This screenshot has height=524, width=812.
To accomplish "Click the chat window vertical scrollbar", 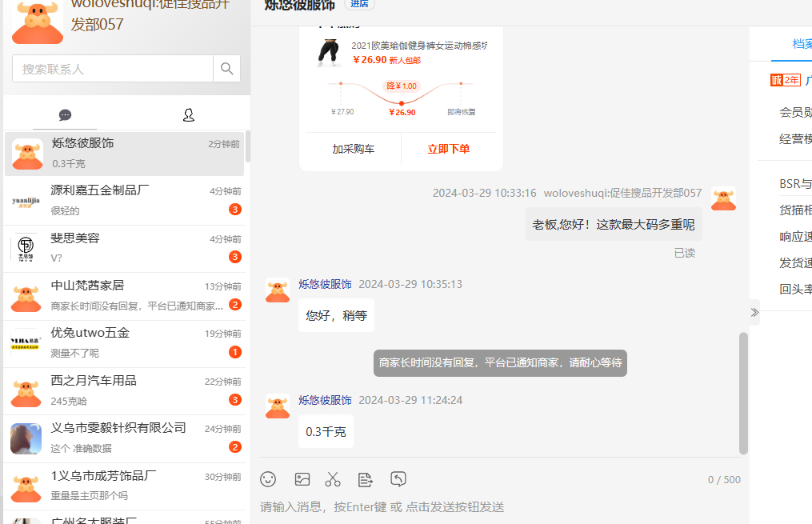I will point(743,392).
